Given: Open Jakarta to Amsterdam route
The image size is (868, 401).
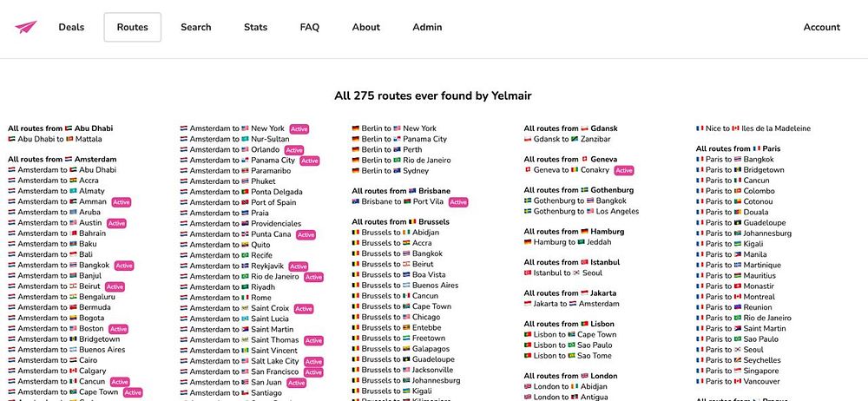Looking at the screenshot, I should coord(572,304).
